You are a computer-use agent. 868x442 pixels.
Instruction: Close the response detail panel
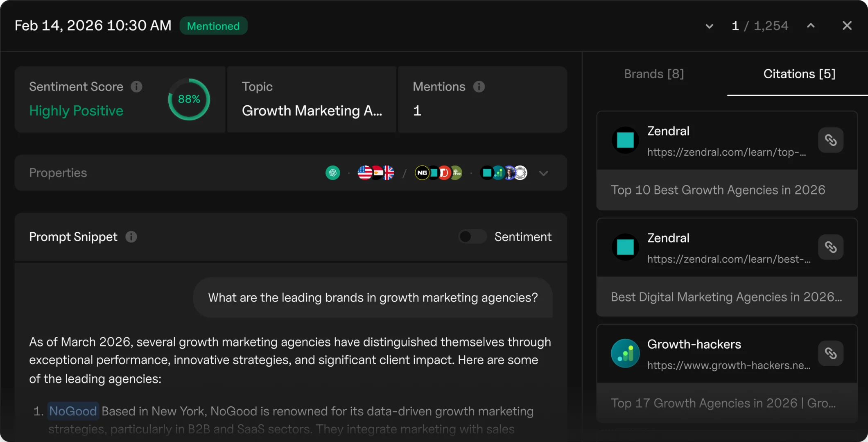[847, 26]
